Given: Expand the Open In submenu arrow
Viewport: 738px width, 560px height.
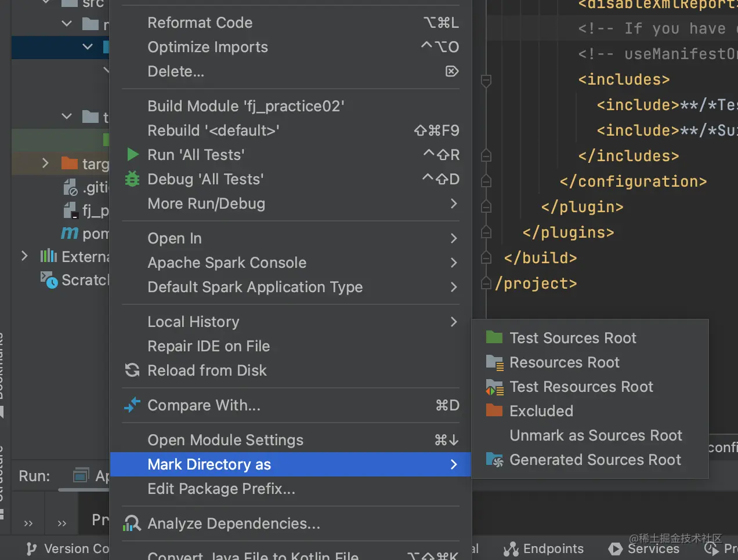Looking at the screenshot, I should [454, 238].
